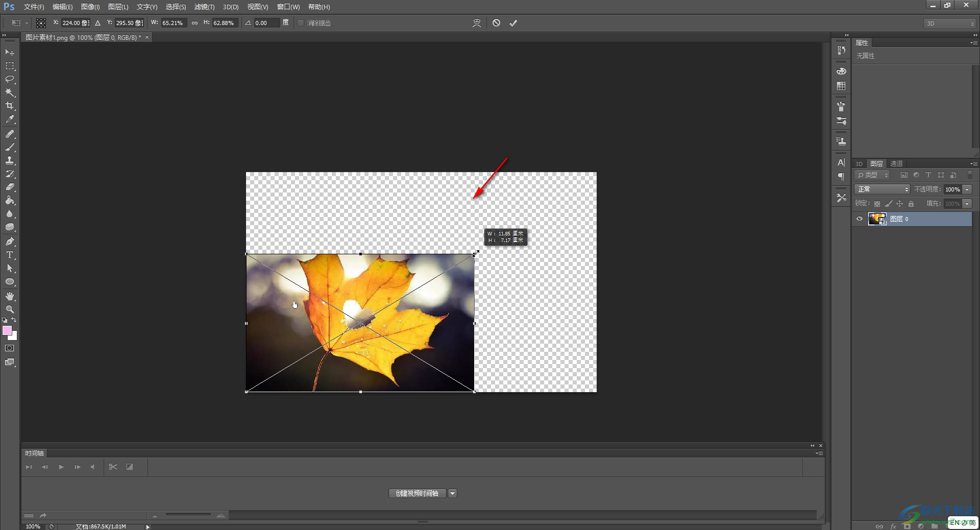Viewport: 980px width, 530px height.
Task: Open the layer filter 类型 dropdown
Action: pyautogui.click(x=872, y=175)
